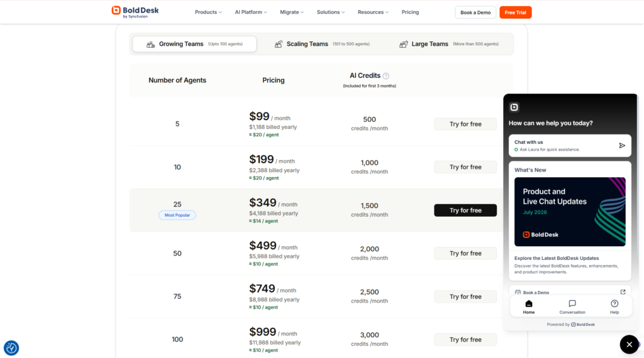Click the BoldDesk logo in header

point(135,12)
